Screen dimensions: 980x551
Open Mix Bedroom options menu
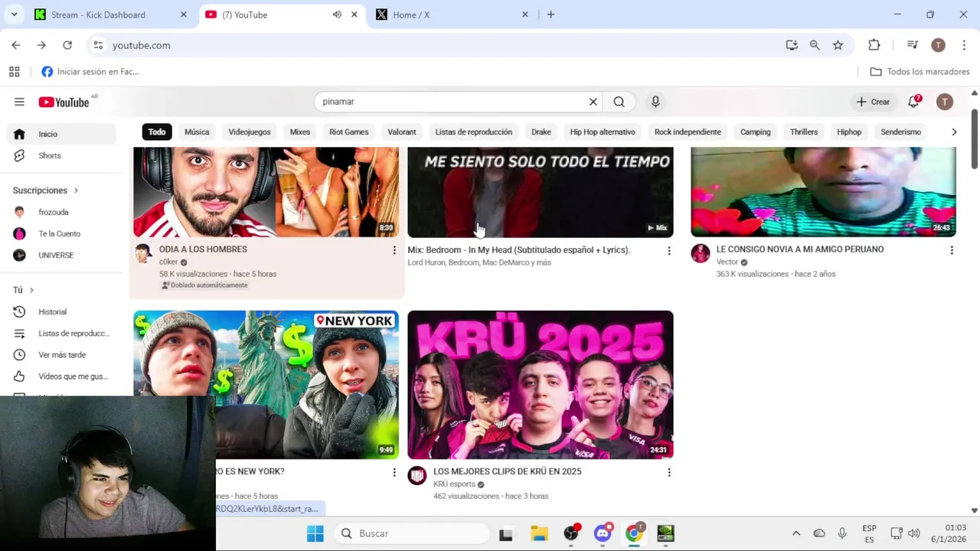point(668,250)
